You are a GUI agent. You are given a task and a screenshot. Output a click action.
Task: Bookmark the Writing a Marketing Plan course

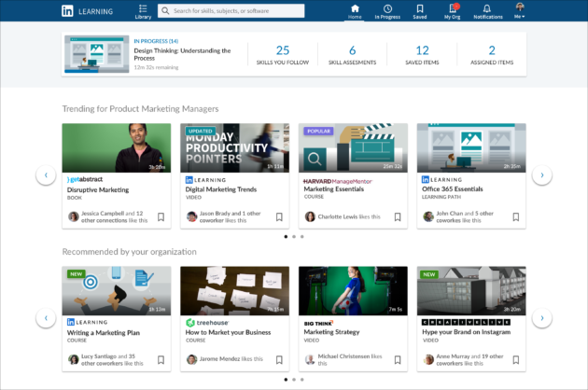click(x=161, y=359)
